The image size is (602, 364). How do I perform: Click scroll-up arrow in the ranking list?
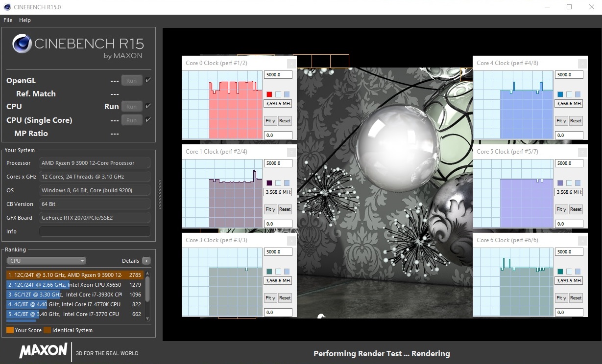[147, 273]
